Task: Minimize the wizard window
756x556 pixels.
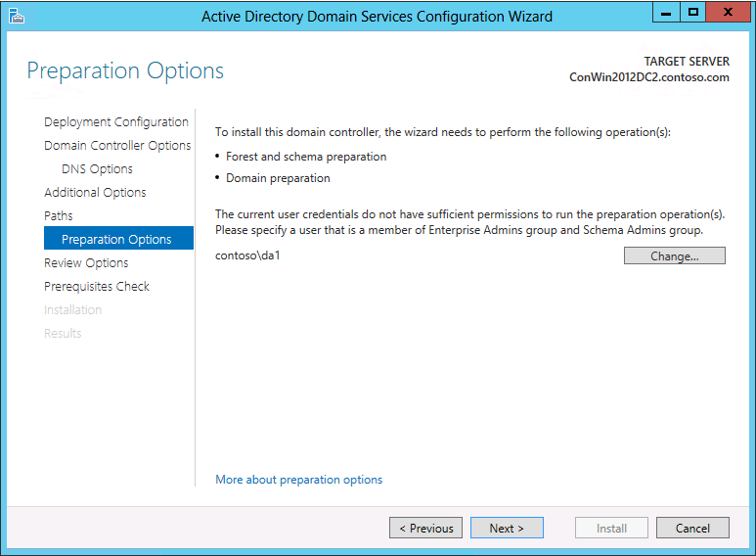Action: (666, 12)
